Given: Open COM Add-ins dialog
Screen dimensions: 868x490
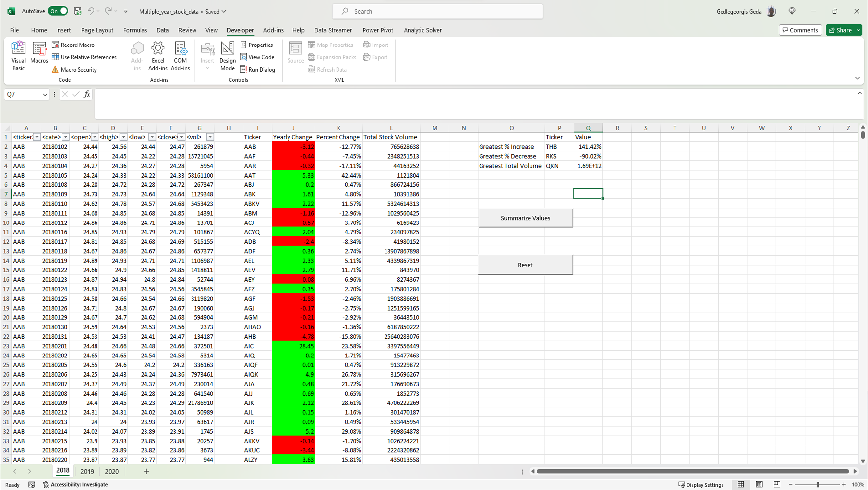Looking at the screenshot, I should tap(180, 55).
